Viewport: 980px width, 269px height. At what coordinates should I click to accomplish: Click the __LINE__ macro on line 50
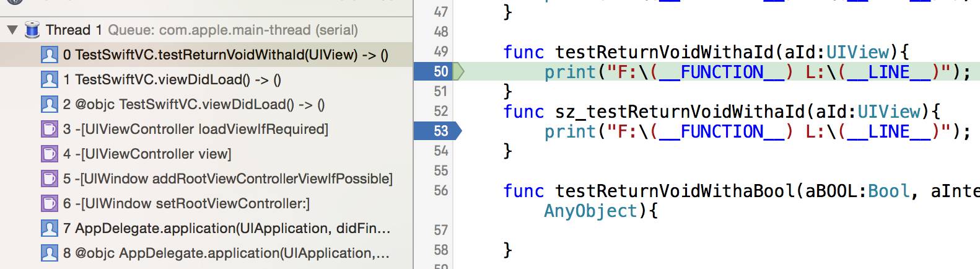coord(889,72)
